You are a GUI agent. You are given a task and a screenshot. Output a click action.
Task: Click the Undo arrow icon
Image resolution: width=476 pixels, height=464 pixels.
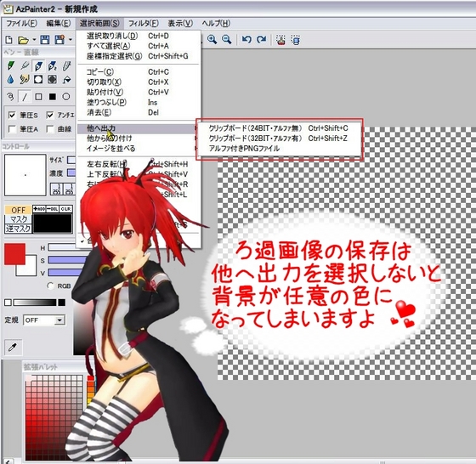(246, 39)
